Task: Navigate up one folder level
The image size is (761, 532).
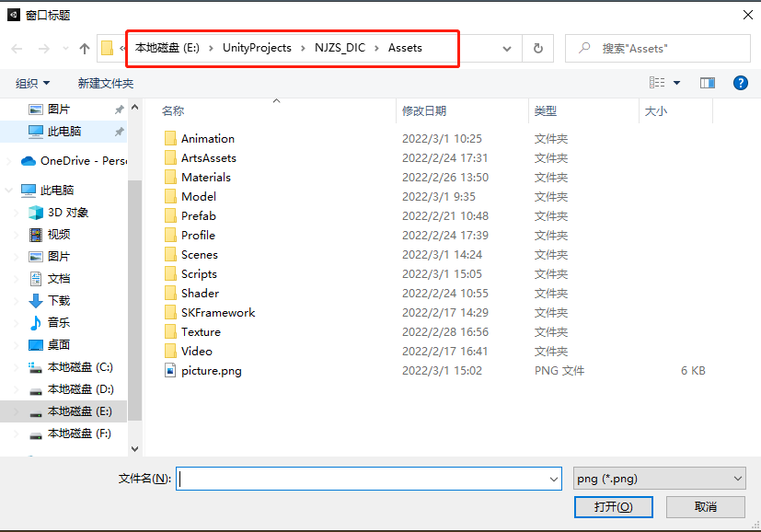Action: coord(84,48)
